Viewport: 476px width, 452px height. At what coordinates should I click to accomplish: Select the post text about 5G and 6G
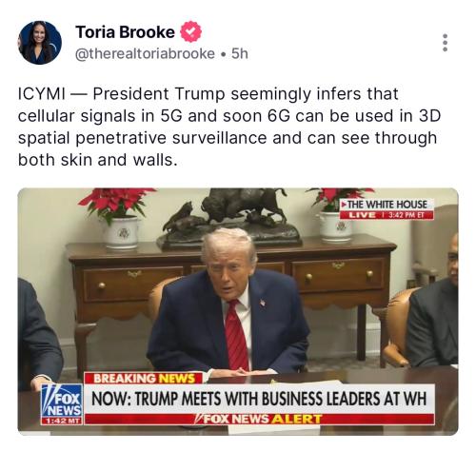(x=229, y=127)
